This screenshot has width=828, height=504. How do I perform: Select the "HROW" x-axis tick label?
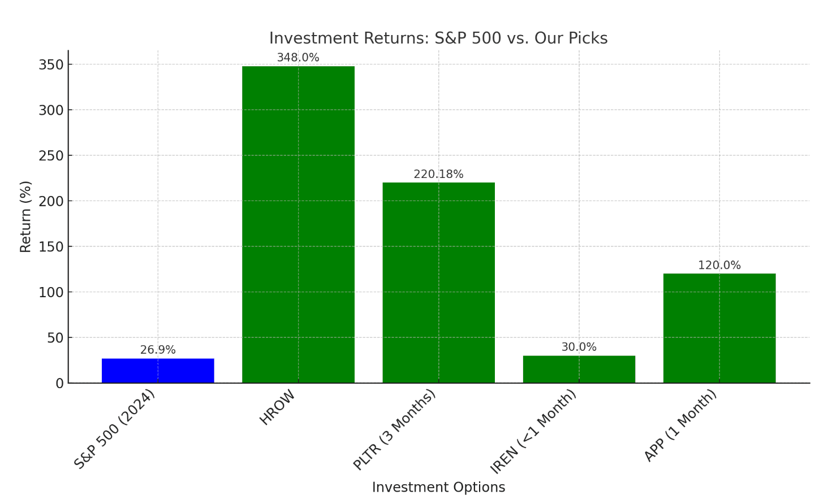278,408
